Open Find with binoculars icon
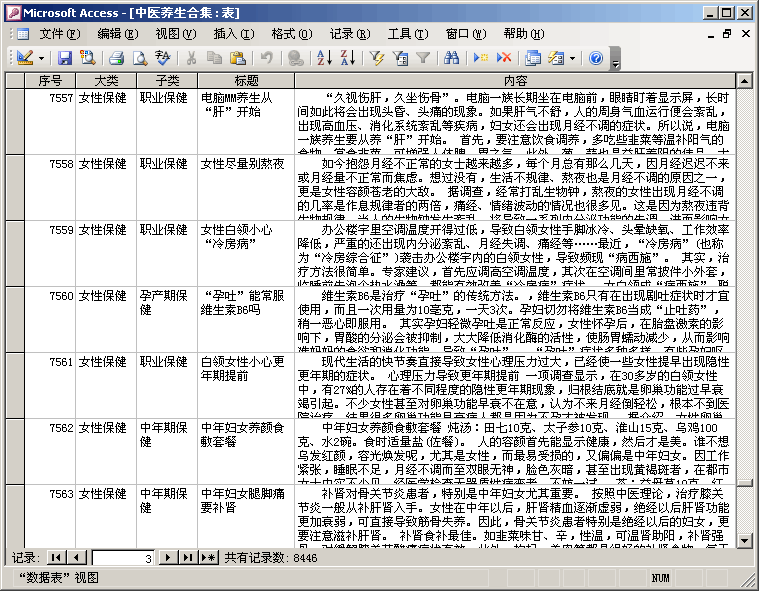759x591 pixels. click(x=452, y=58)
